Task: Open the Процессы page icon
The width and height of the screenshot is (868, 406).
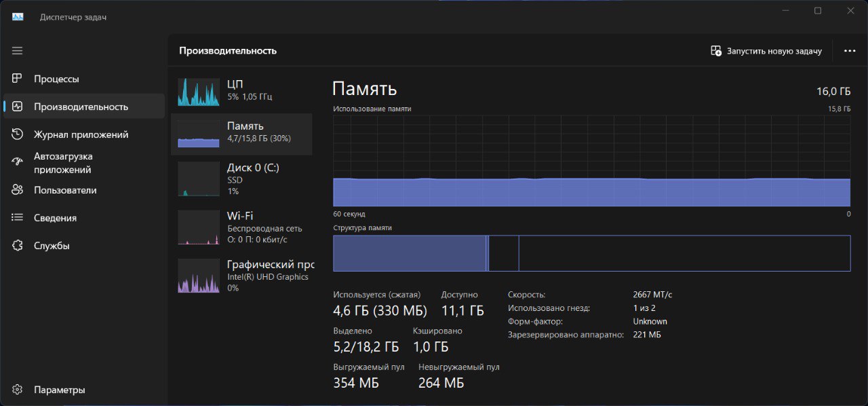Action: pyautogui.click(x=18, y=79)
